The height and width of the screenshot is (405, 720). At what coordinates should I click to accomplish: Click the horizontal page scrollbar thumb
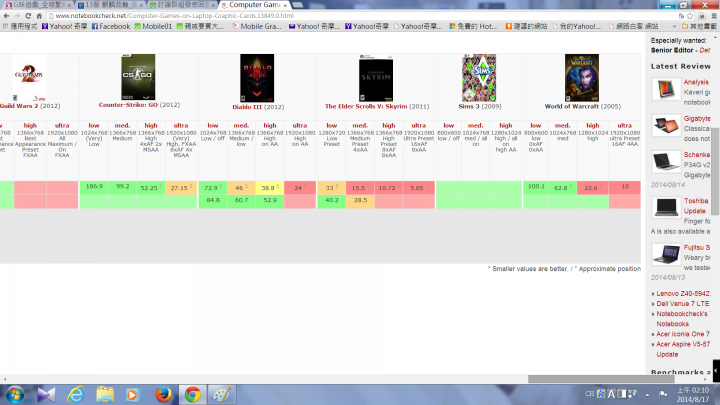[601, 379]
